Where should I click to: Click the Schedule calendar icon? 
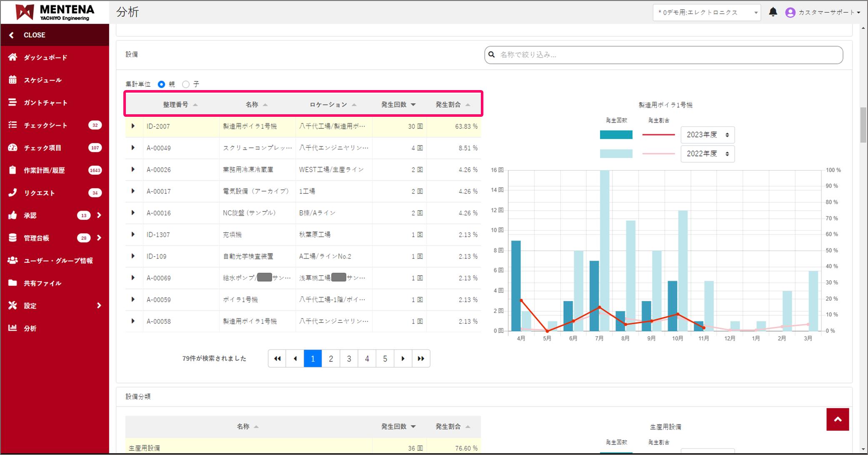coord(13,80)
